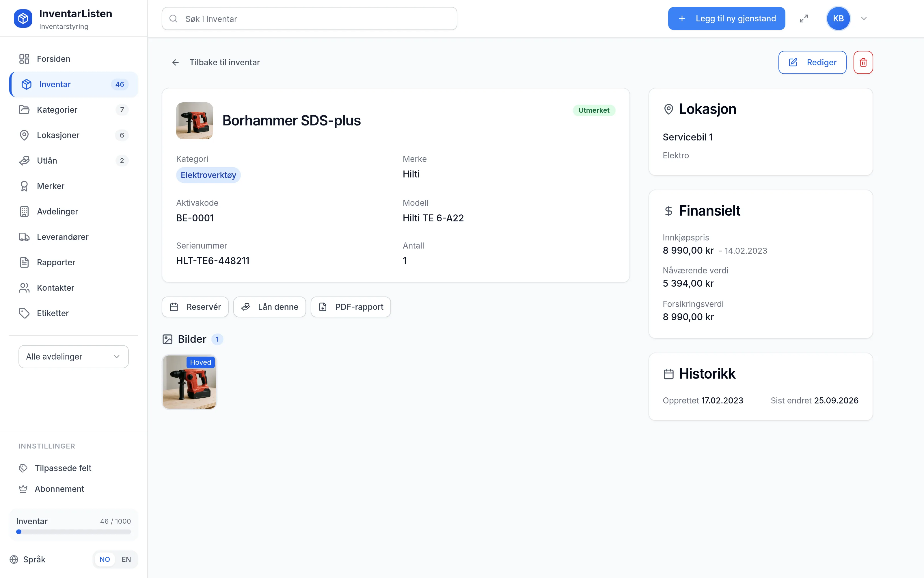Click the InventarListen cube logo icon
Image resolution: width=924 pixels, height=578 pixels.
(x=23, y=18)
